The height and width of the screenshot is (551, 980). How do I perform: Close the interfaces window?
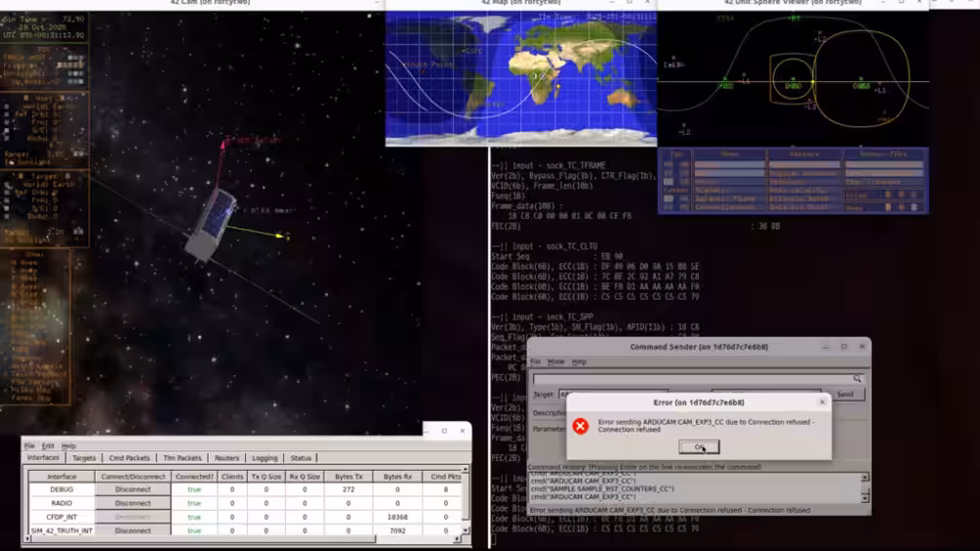463,430
